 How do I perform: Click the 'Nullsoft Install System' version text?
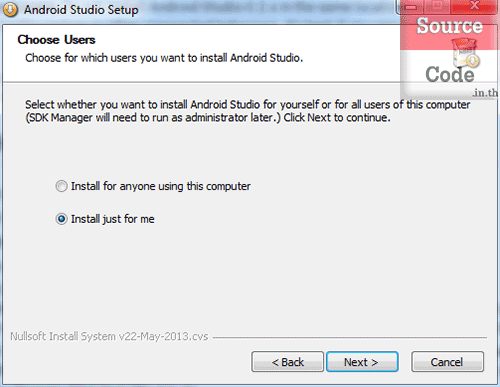(109, 336)
